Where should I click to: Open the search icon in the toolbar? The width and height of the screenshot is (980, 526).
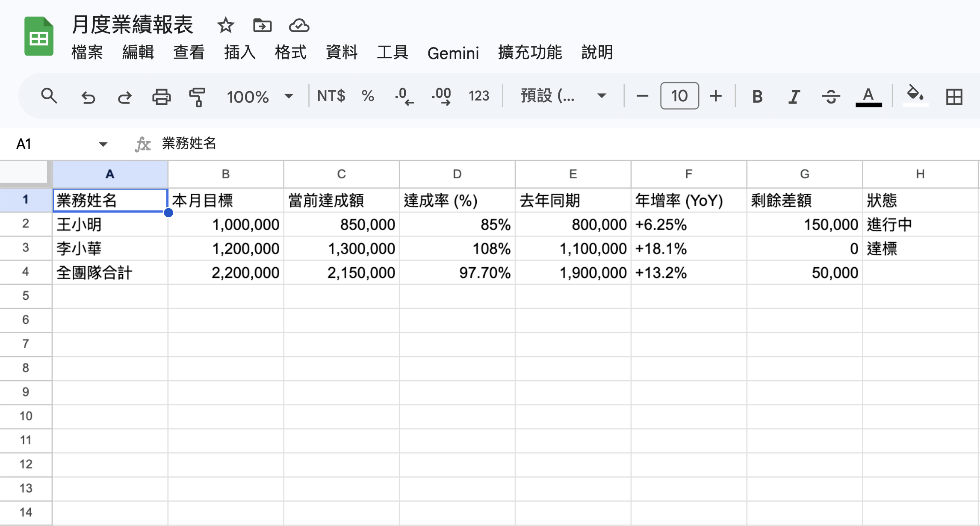click(50, 96)
